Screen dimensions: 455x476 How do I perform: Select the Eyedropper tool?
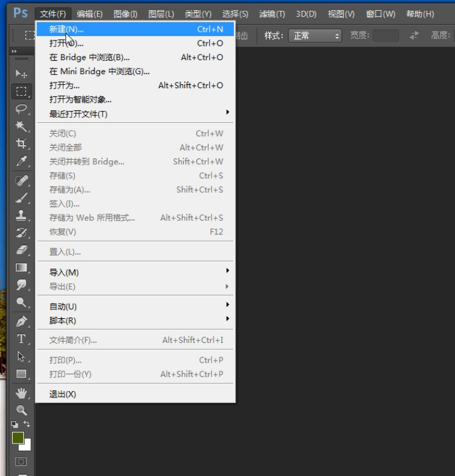22,161
